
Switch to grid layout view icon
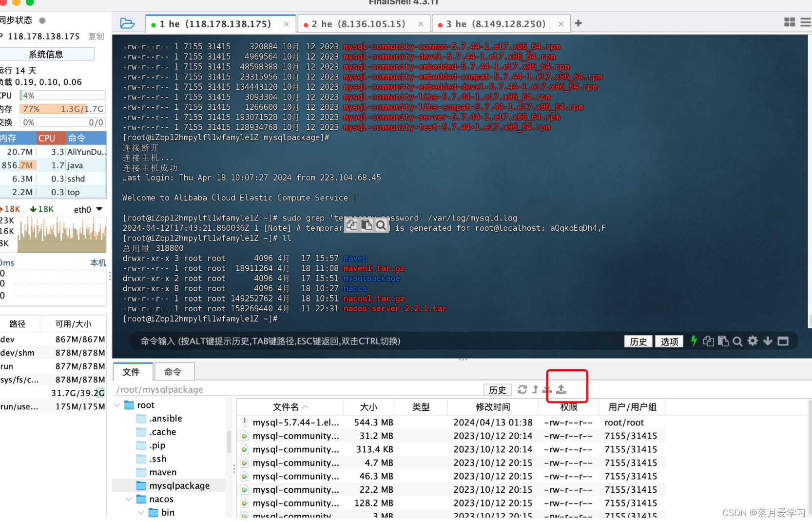point(790,22)
